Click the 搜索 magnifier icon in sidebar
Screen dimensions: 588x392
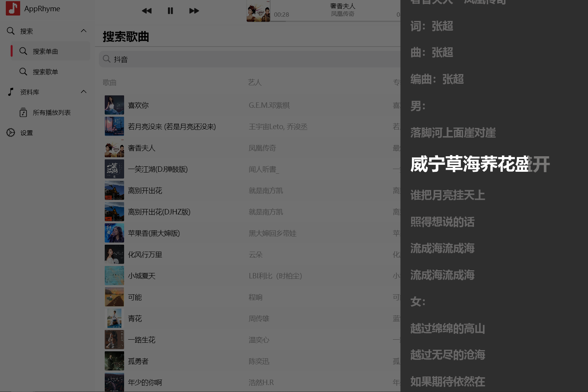click(10, 31)
